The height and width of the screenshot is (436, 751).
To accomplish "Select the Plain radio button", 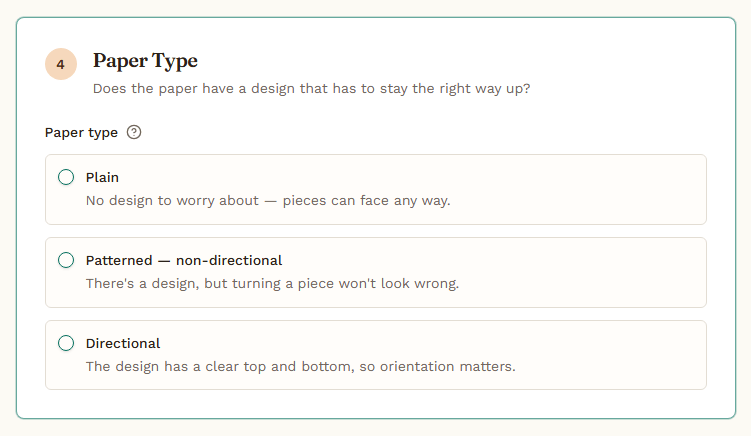I will point(66,177).
